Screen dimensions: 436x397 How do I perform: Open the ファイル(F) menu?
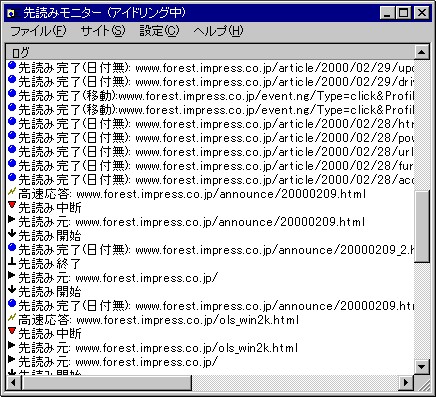(x=38, y=31)
